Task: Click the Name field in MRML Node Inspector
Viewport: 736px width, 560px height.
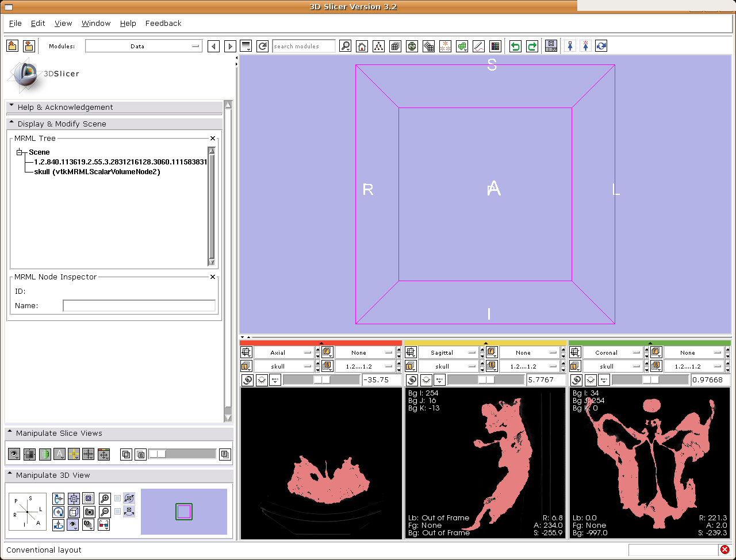Action: coord(139,306)
